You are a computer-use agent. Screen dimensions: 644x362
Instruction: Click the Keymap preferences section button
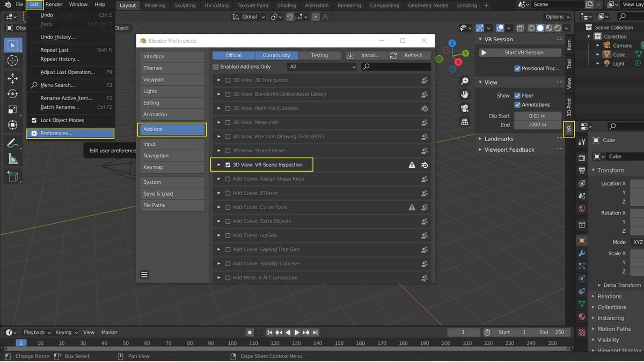click(172, 167)
